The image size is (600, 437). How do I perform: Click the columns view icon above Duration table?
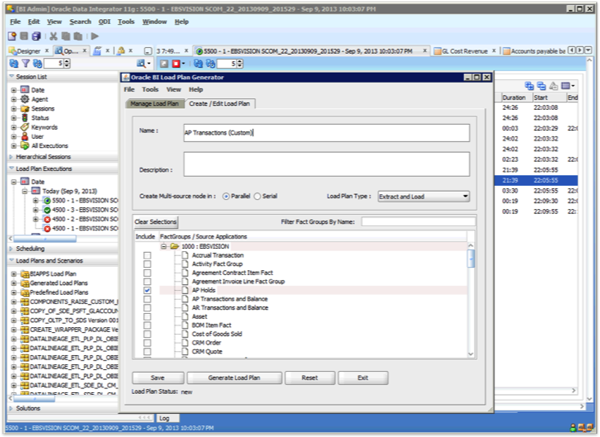(566, 86)
